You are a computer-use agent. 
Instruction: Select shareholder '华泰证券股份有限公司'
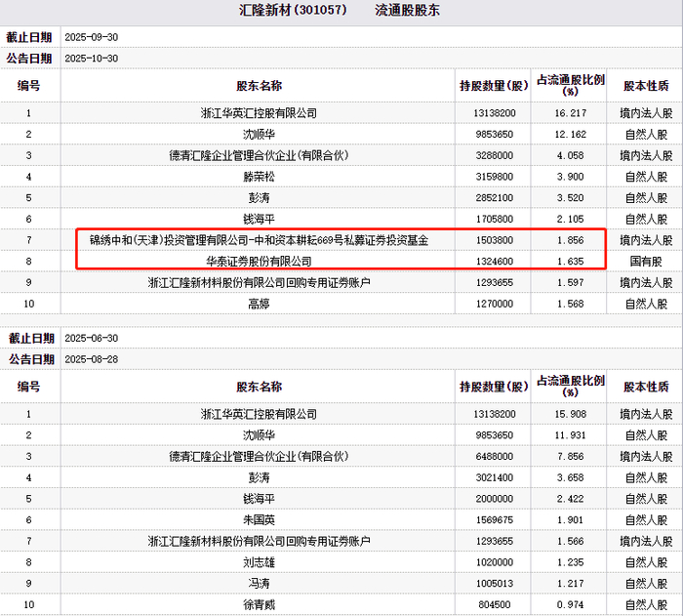260,262
